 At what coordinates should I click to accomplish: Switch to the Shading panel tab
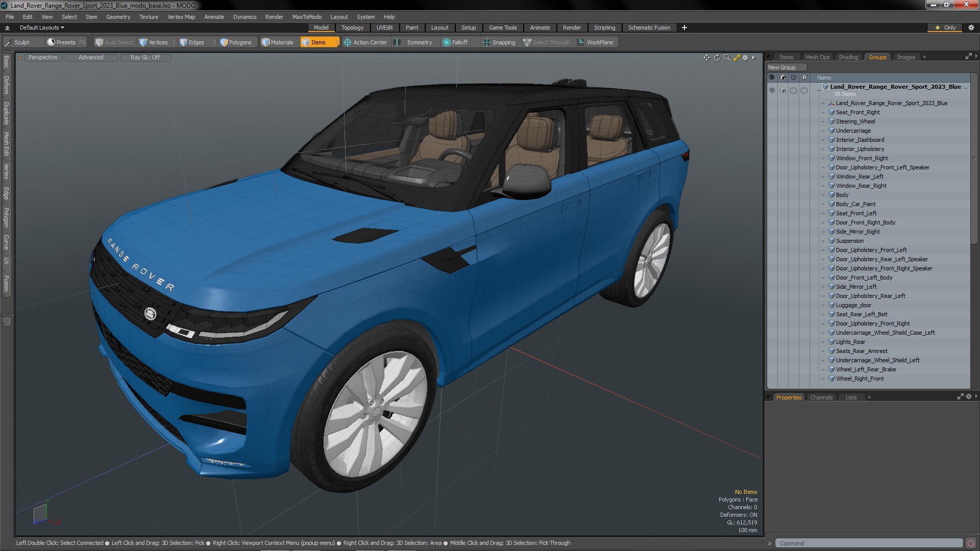click(x=848, y=57)
